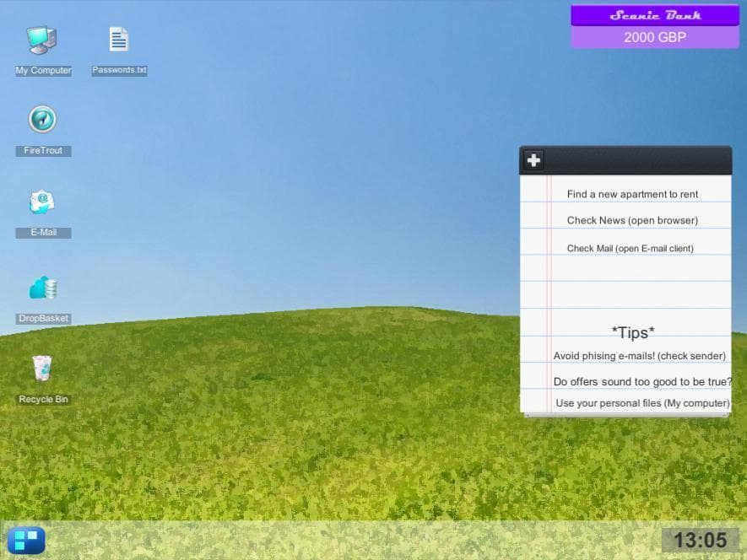Click the *Tips* heading in notes

click(633, 332)
